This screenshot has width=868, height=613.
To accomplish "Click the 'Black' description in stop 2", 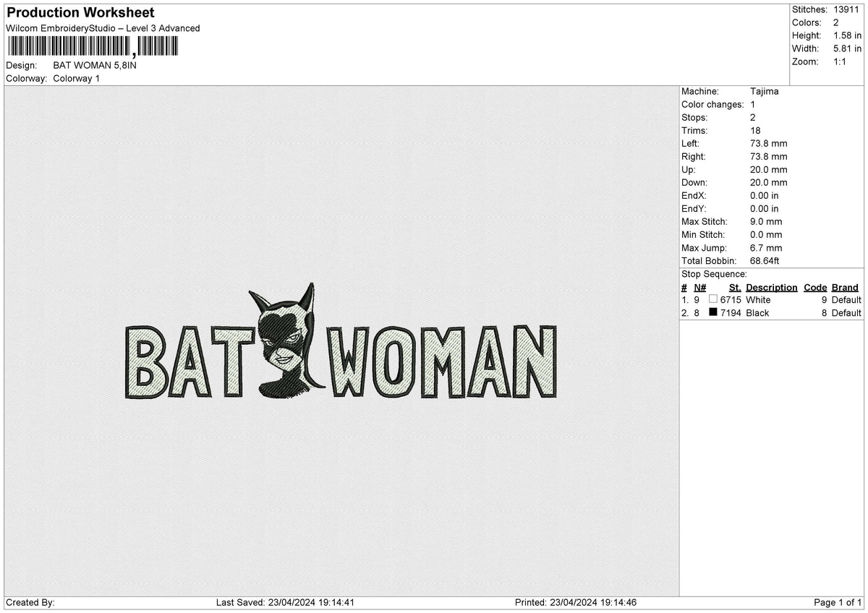I will click(x=757, y=312).
